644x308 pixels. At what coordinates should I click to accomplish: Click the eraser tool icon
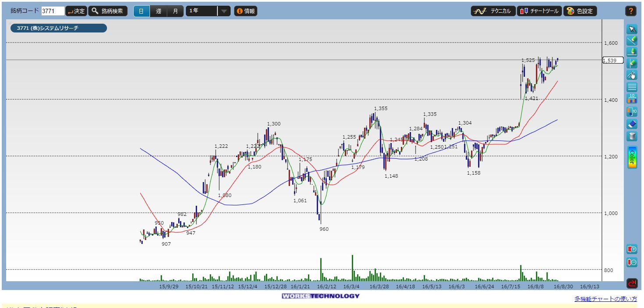coord(632,124)
